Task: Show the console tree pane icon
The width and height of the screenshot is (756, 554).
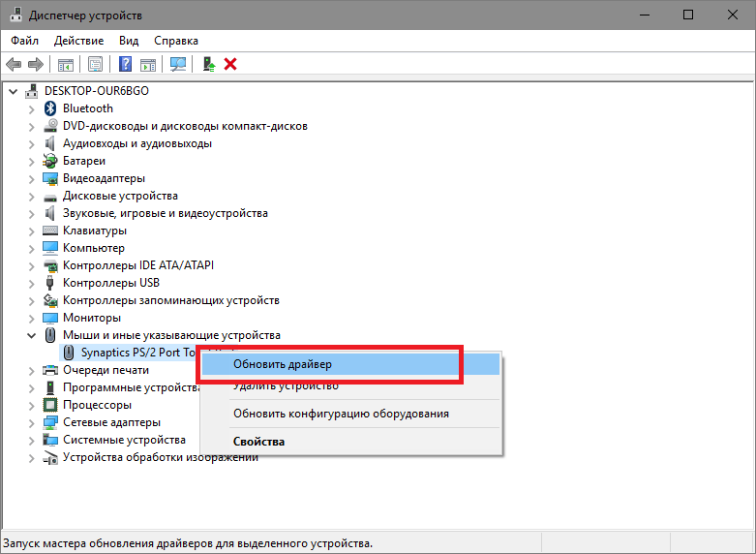Action: pyautogui.click(x=66, y=64)
